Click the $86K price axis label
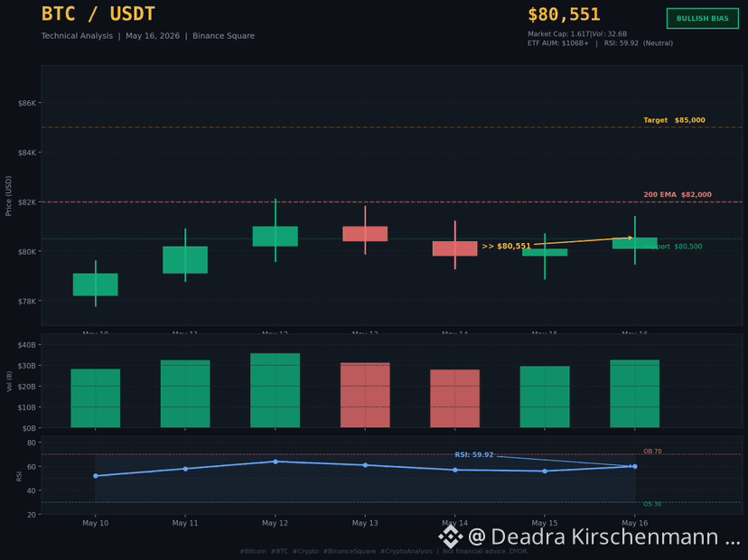The image size is (748, 560). [x=27, y=103]
